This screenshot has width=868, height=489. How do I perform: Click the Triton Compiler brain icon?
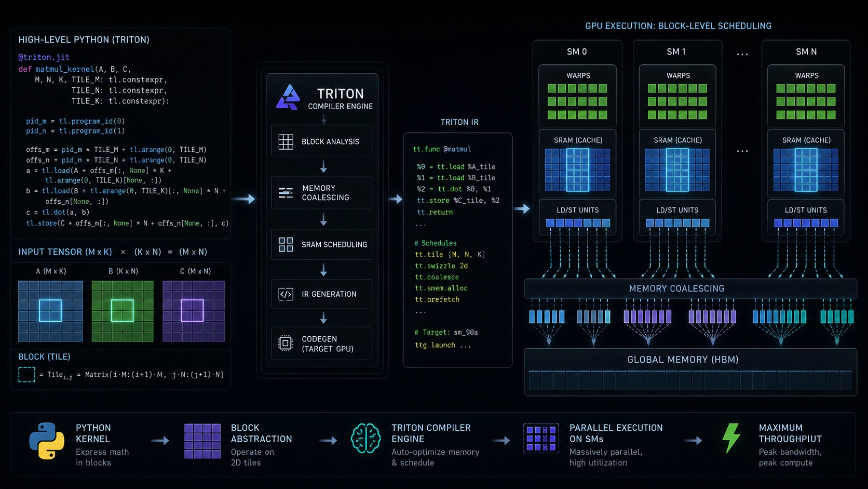click(x=366, y=438)
